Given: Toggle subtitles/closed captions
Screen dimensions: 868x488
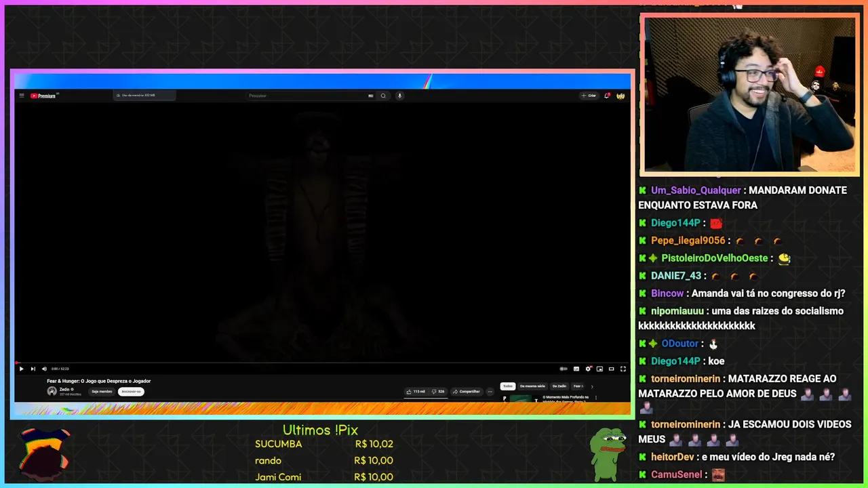Looking at the screenshot, I should 576,369.
